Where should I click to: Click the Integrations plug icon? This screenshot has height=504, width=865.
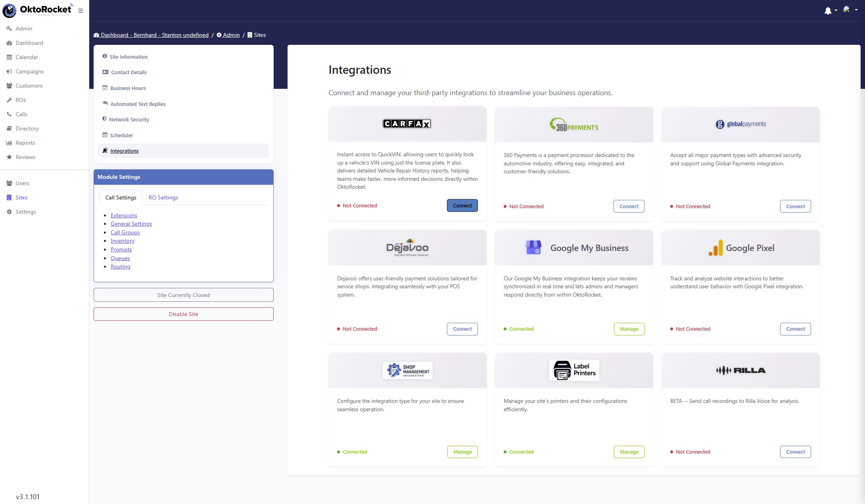click(x=105, y=150)
